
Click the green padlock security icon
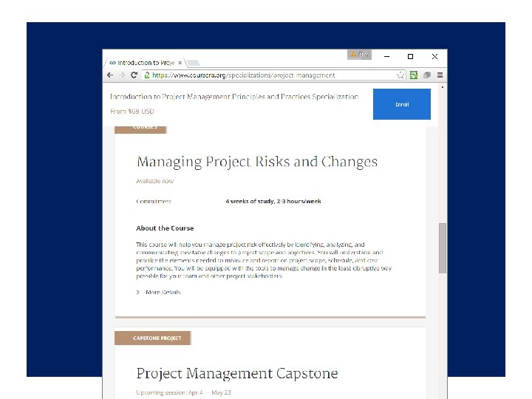point(148,75)
